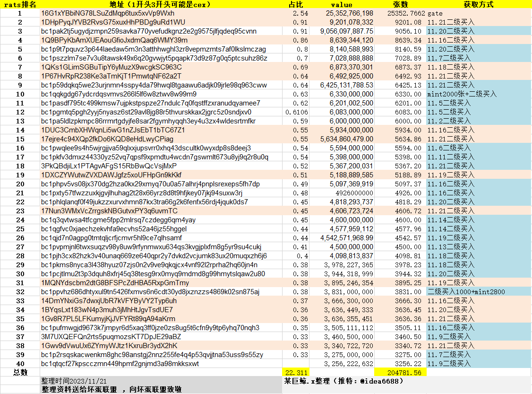Select the highlighted total percentage "22.311"
532x394 pixels.
(x=296, y=373)
